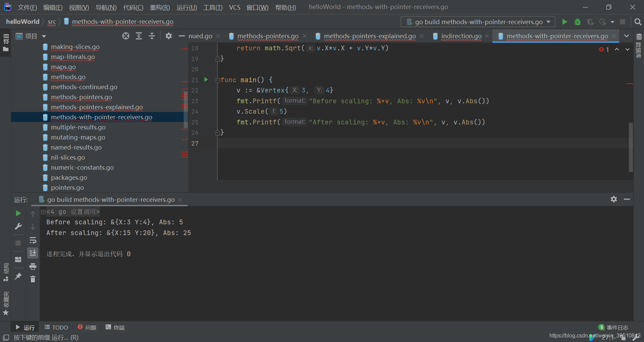Click error indicator count in editor

click(604, 50)
